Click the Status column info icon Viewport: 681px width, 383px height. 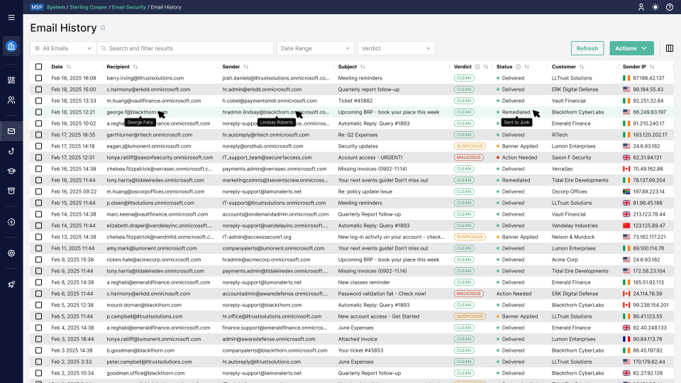pyautogui.click(x=518, y=67)
